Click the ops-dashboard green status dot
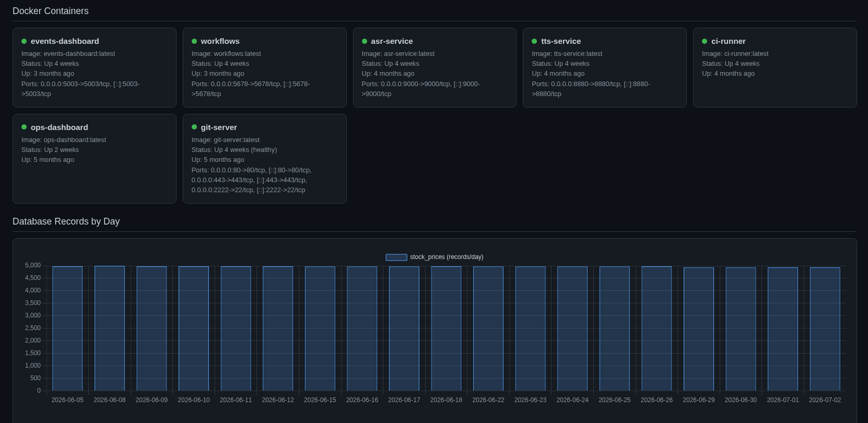The height and width of the screenshot is (423, 868). (x=24, y=127)
